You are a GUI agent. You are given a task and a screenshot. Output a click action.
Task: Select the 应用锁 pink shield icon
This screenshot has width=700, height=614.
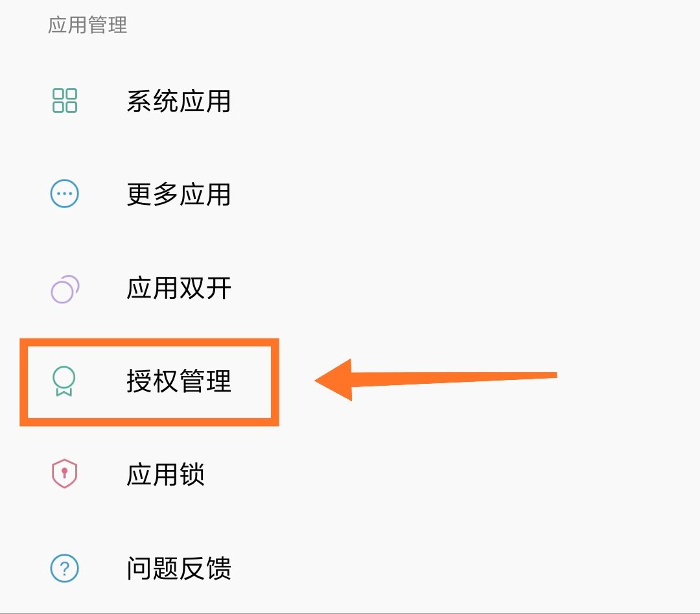click(64, 475)
